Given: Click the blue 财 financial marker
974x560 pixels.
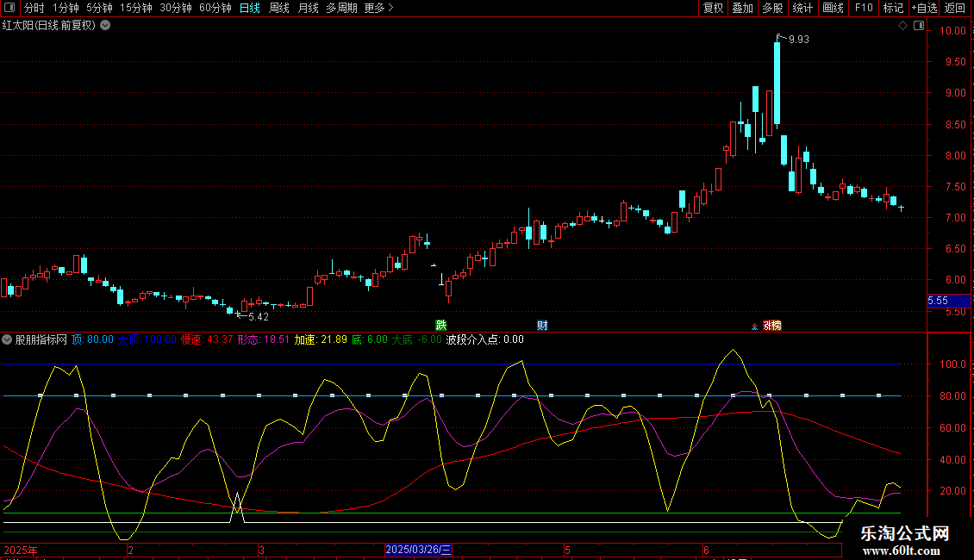Looking at the screenshot, I should (x=542, y=325).
